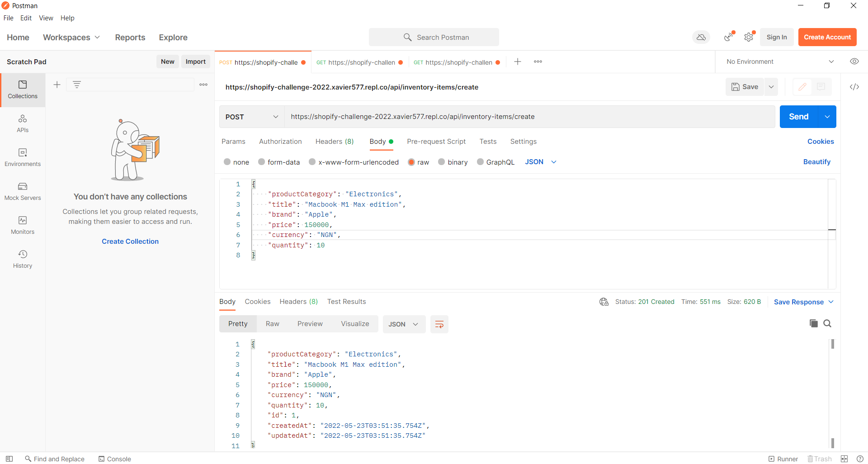
Task: Open the settings gear icon
Action: pos(749,37)
